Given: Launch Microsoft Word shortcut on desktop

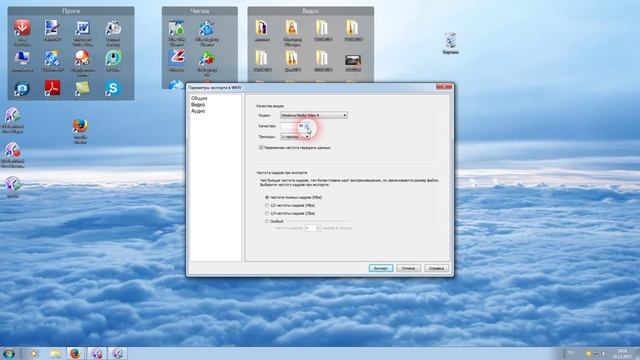Looking at the screenshot, I should coord(83,29).
